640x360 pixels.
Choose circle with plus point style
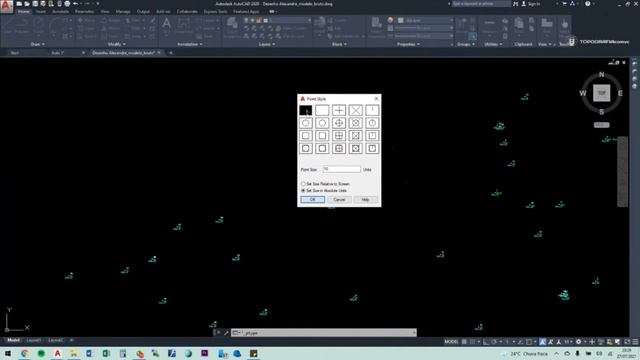(x=339, y=123)
